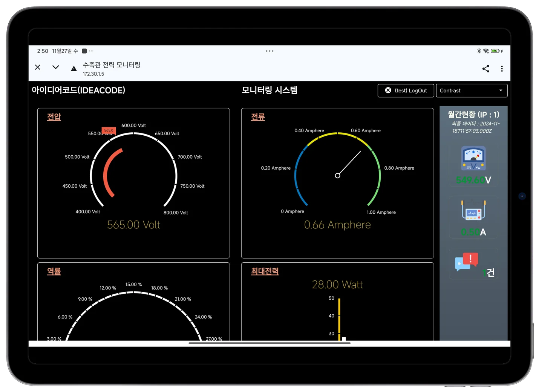Close the browser tab with the X icon
Viewport: 539px width, 392px height.
38,67
